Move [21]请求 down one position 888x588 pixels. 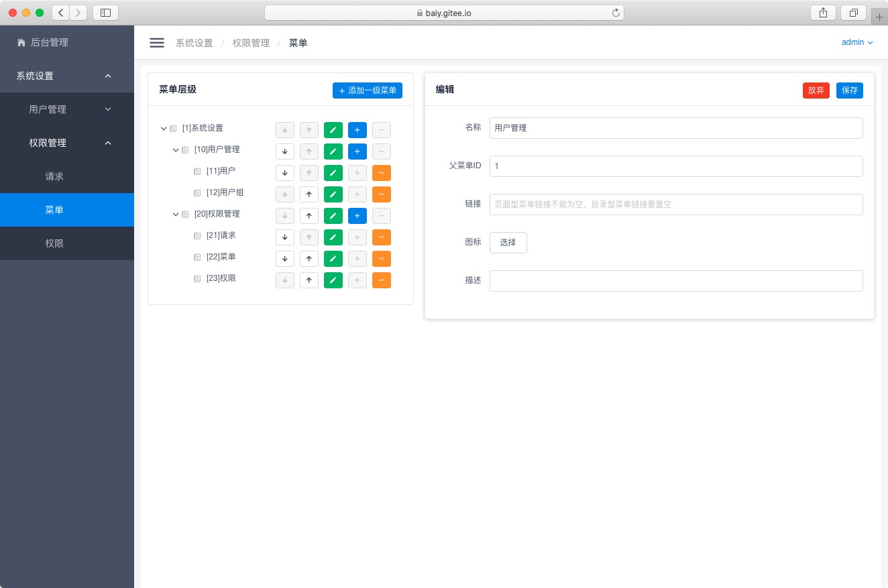click(x=285, y=237)
